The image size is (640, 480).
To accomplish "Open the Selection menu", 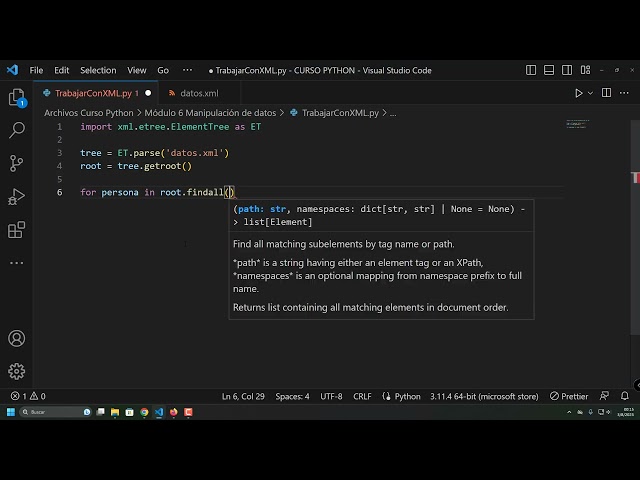I will click(98, 70).
